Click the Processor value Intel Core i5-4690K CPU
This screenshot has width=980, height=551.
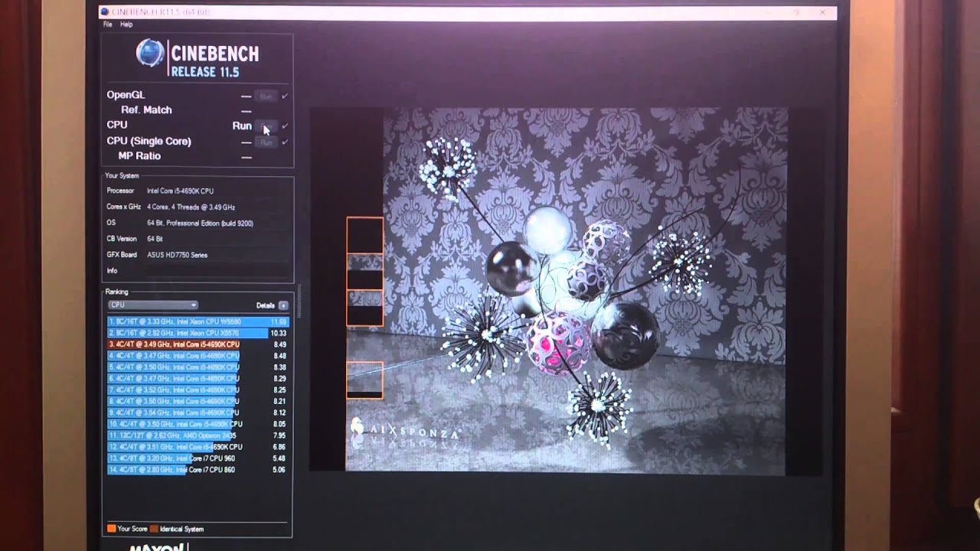tap(180, 191)
